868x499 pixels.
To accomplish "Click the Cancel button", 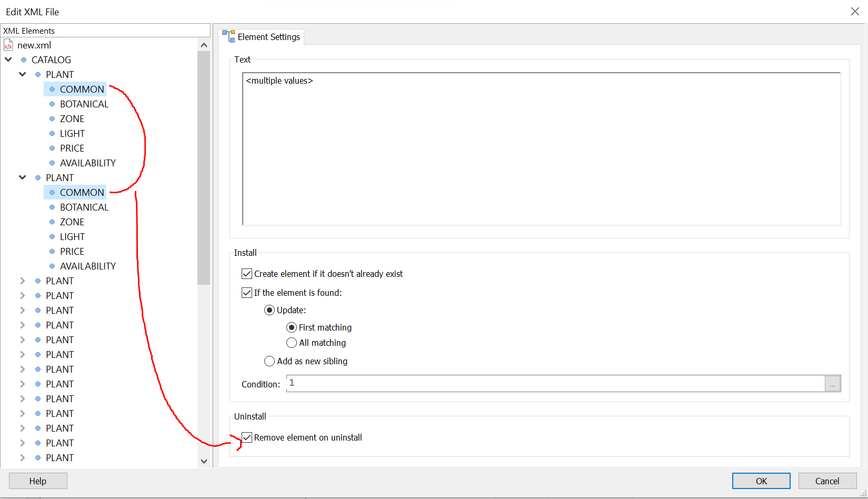I will (827, 481).
